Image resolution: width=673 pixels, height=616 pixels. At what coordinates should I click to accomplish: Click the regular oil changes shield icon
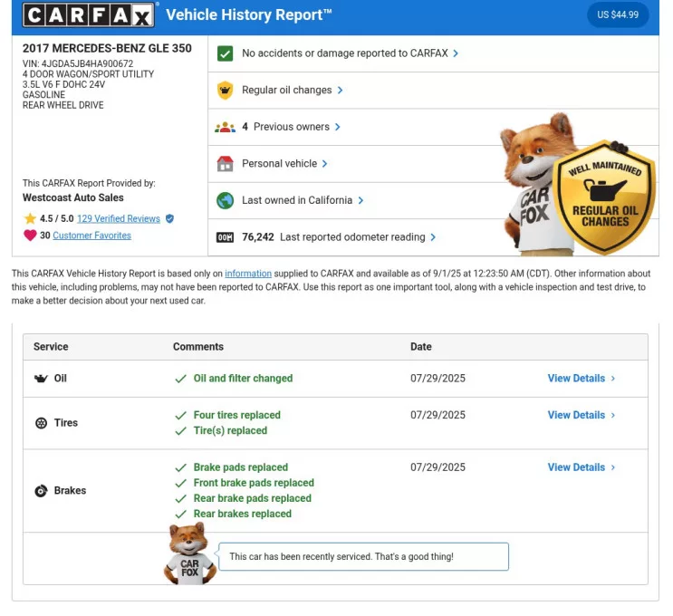[226, 91]
